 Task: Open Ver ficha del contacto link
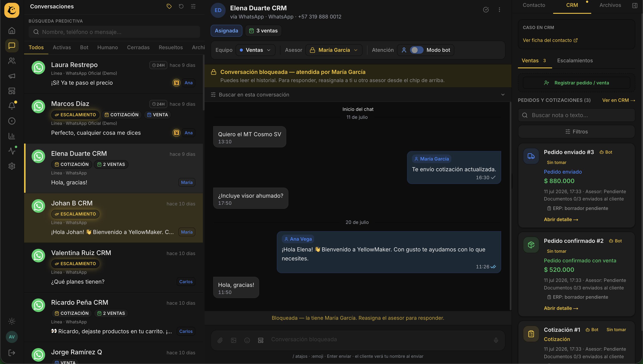pos(550,40)
